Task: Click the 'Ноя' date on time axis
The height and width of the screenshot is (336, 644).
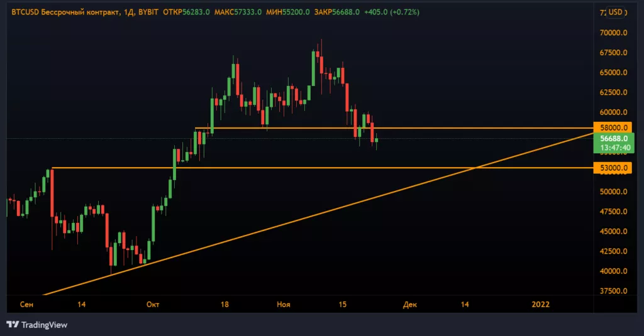Action: (x=284, y=305)
